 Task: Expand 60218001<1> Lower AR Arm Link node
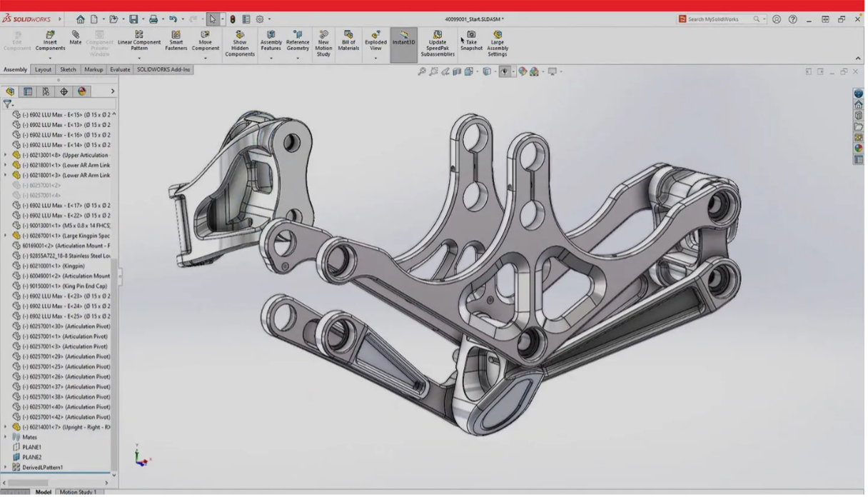pyautogui.click(x=6, y=165)
